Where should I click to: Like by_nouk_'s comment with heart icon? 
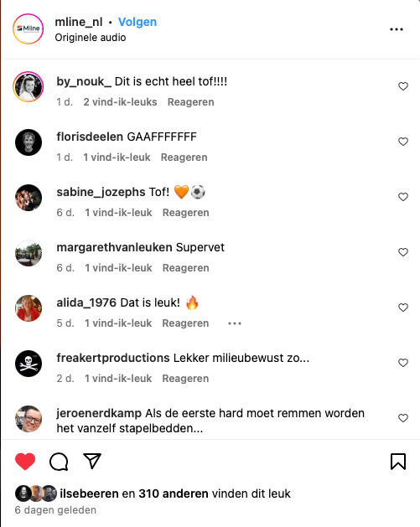pyautogui.click(x=403, y=86)
